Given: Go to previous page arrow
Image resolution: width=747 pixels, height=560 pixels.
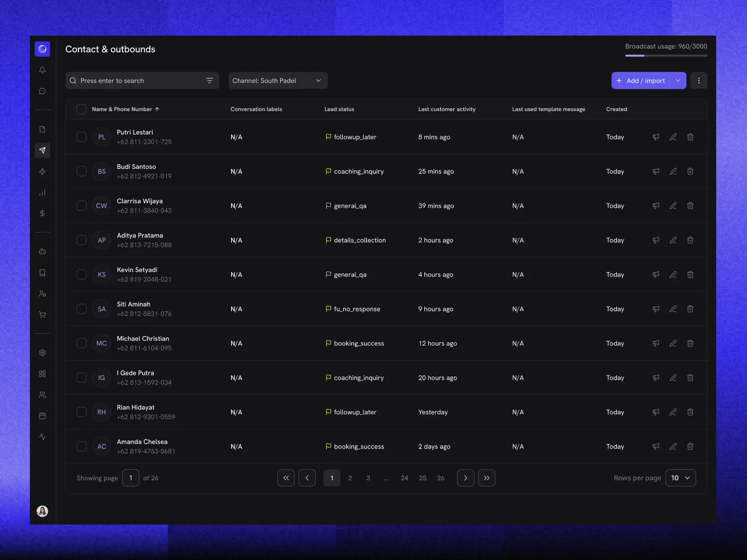Looking at the screenshot, I should pyautogui.click(x=307, y=478).
